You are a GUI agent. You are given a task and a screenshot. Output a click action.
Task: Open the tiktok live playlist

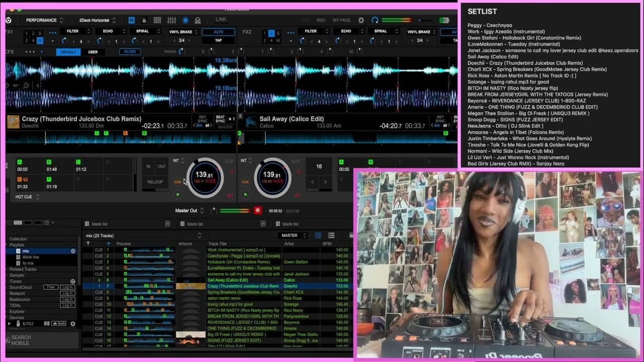tap(31, 257)
